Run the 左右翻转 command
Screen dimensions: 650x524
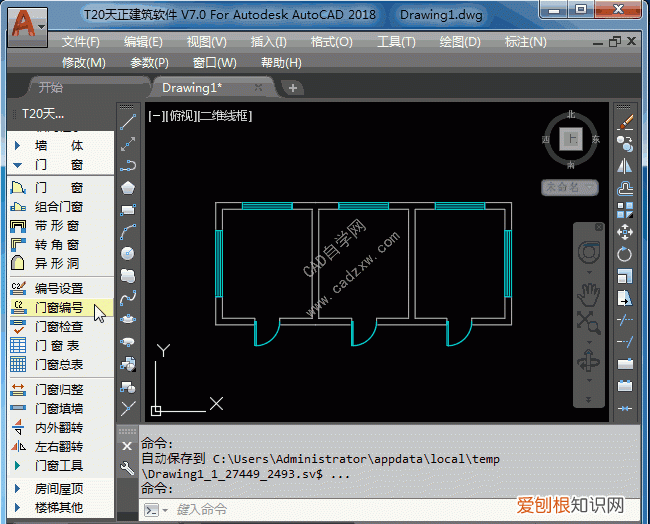61,446
